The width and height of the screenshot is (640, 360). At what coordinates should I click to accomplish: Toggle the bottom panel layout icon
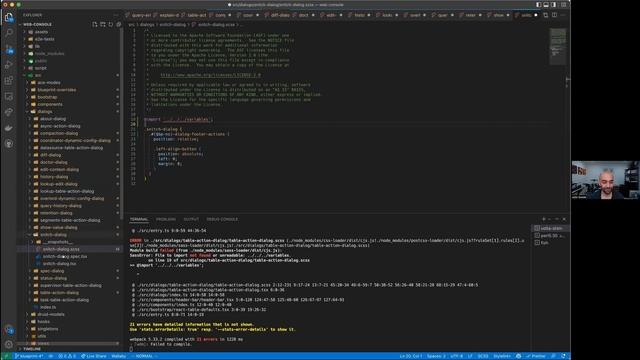tap(546, 5)
